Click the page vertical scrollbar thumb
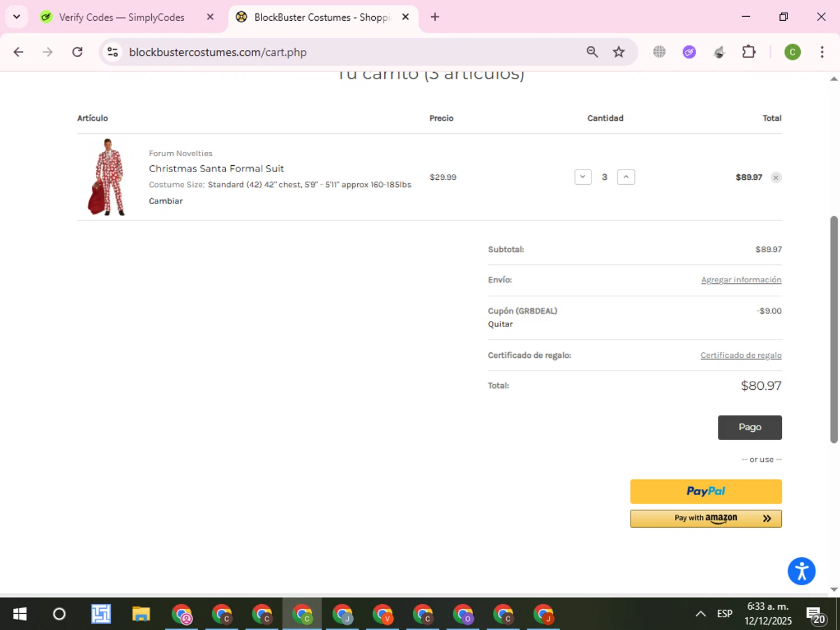Screen dimensions: 840x630 click(x=834, y=329)
